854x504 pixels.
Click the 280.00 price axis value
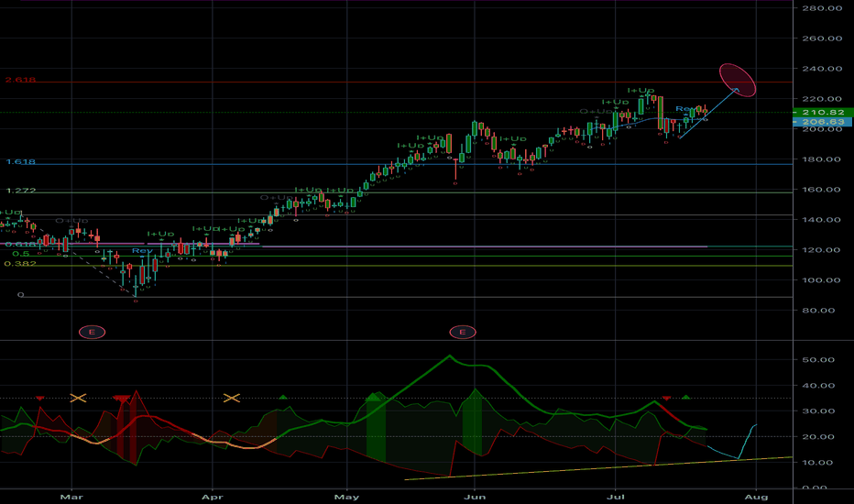click(x=822, y=8)
